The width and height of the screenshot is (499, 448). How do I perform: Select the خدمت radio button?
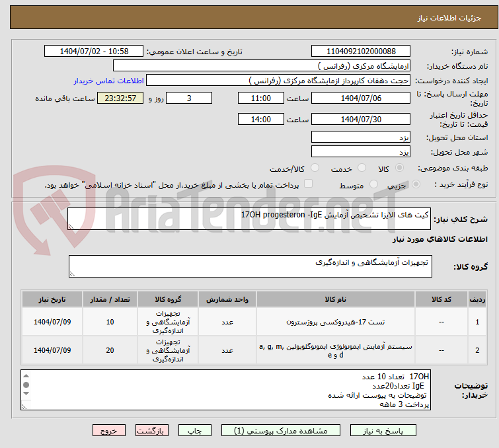coord(362,168)
